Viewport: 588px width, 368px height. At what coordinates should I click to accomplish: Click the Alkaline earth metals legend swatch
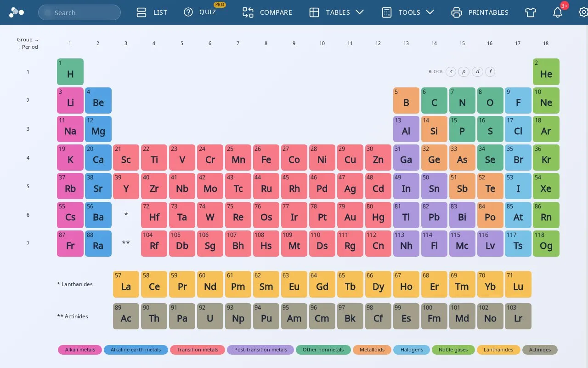[x=136, y=350]
